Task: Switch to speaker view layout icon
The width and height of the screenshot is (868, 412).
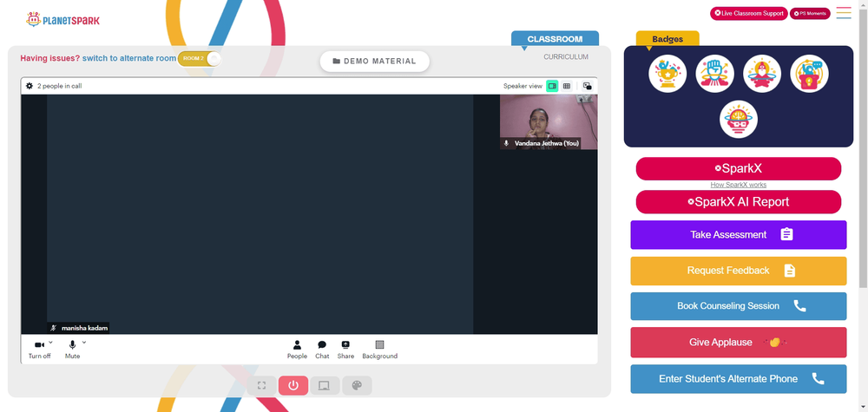Action: [552, 86]
